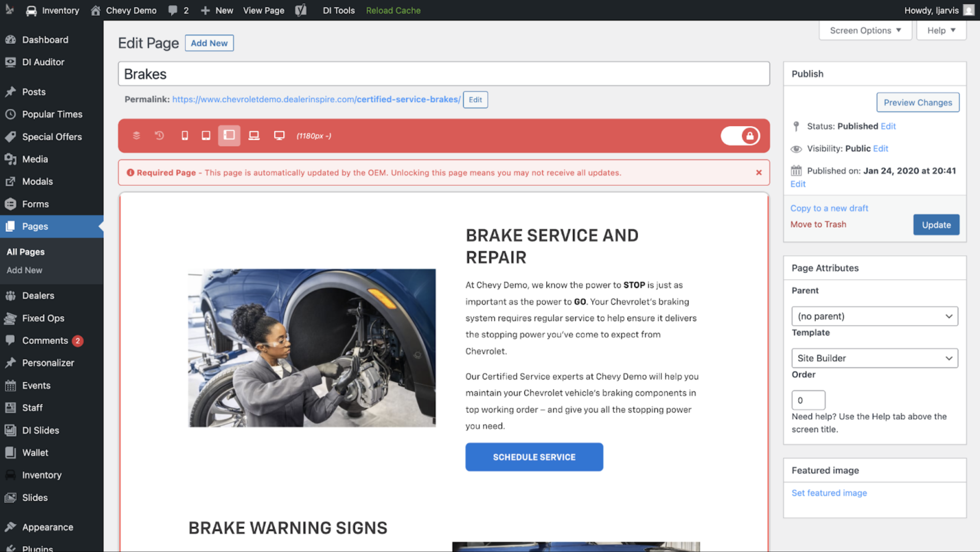The height and width of the screenshot is (552, 980).
Task: Open the DI Tools menu
Action: coord(338,10)
